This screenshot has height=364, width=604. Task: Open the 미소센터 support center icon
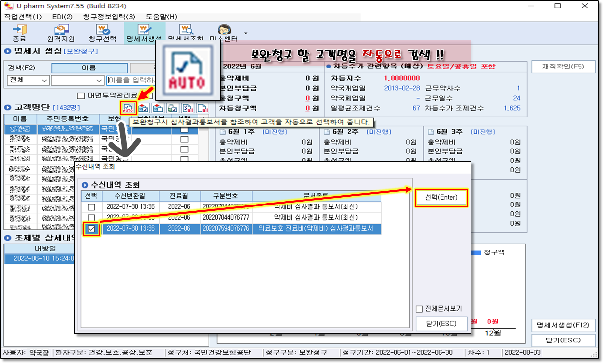pyautogui.click(x=224, y=33)
